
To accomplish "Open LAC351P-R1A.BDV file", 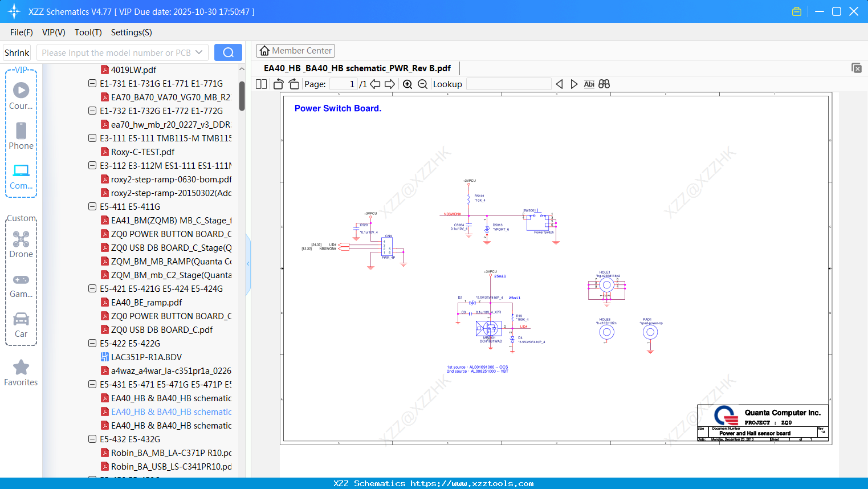I will click(x=146, y=357).
